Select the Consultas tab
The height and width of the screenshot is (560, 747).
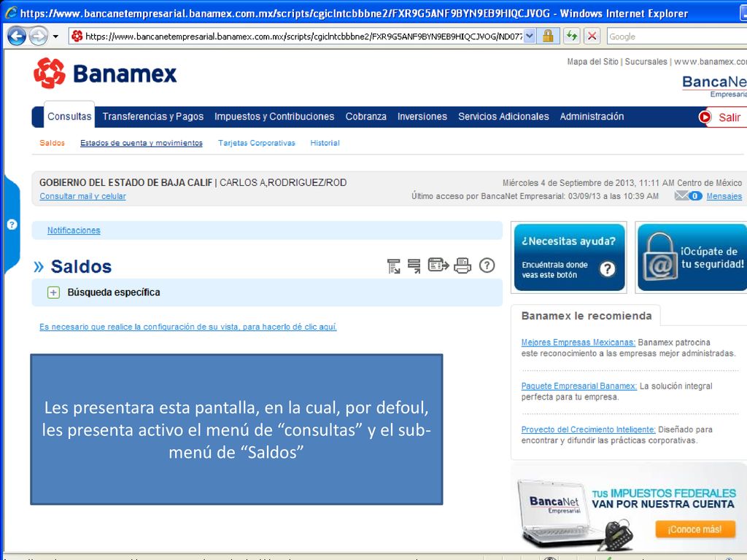[69, 116]
